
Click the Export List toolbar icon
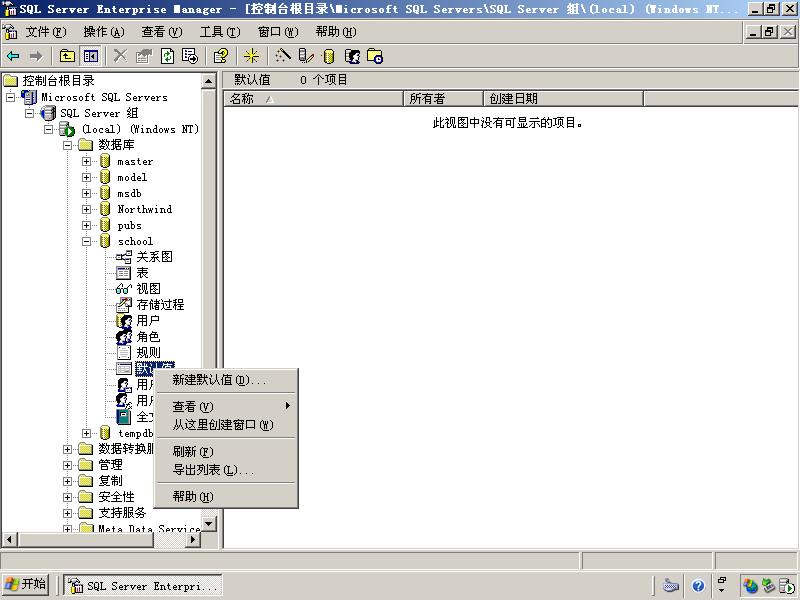190,56
